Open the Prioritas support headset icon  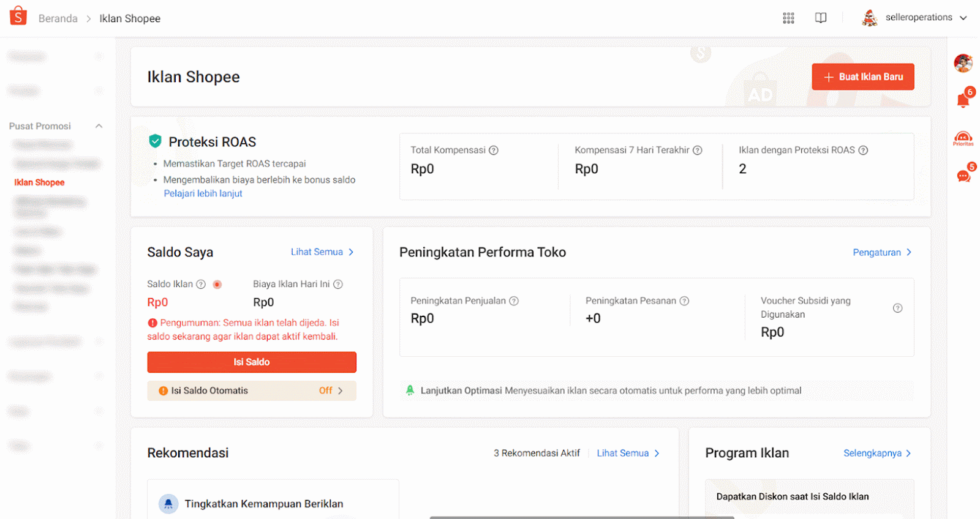click(963, 138)
